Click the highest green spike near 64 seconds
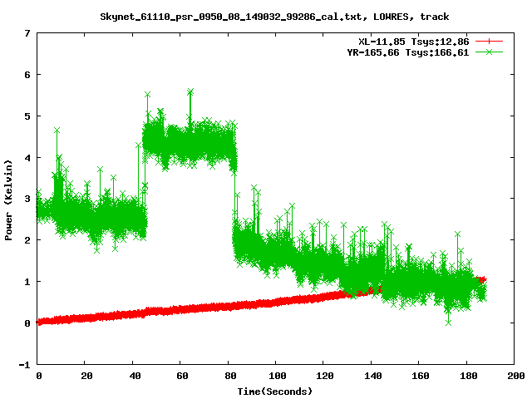The image size is (532, 399). (x=190, y=91)
